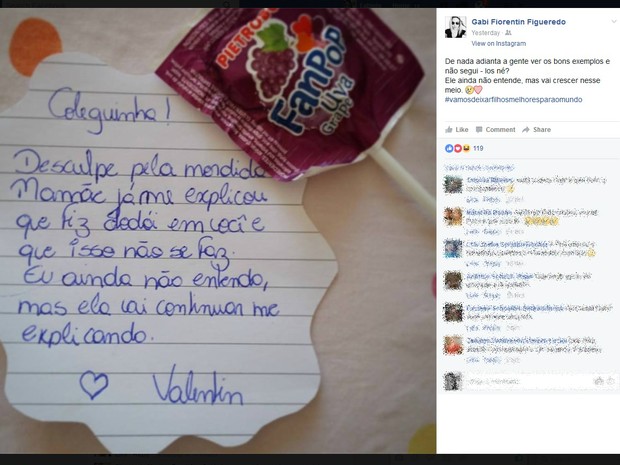This screenshot has width=620, height=465.
Task: Click in the write a comment field
Action: tap(528, 381)
